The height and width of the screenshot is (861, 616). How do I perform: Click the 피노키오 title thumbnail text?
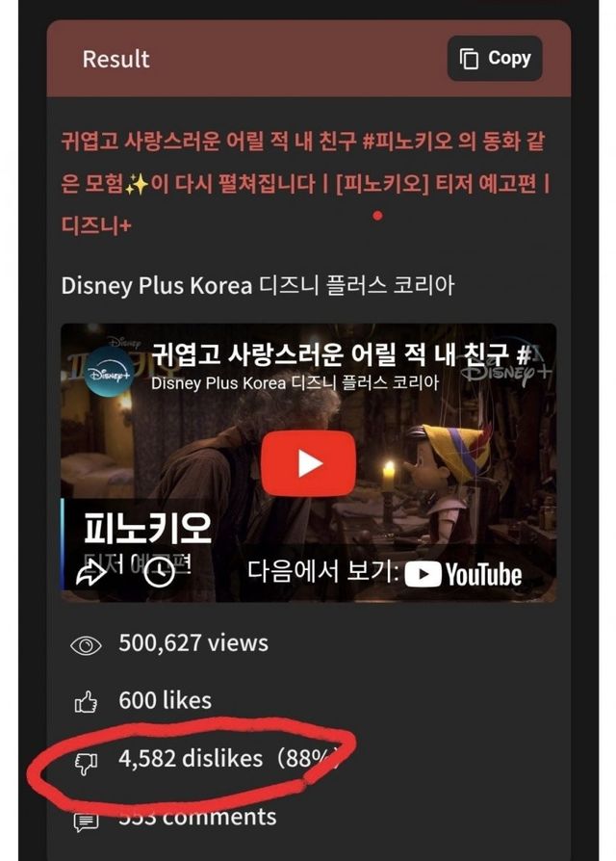[147, 528]
